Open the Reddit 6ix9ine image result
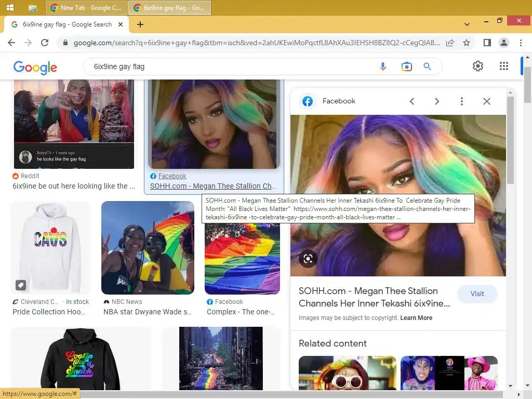 coord(74,124)
